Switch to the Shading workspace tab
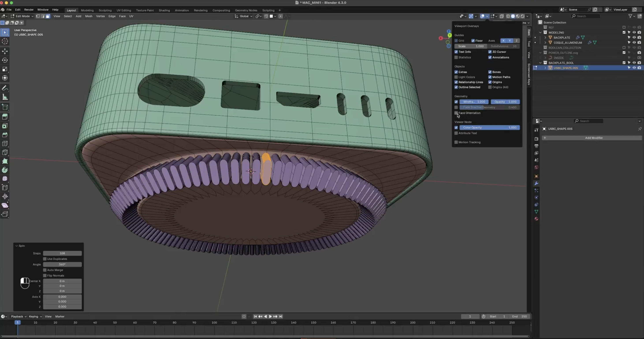Viewport: 644px width, 339px height. click(164, 10)
